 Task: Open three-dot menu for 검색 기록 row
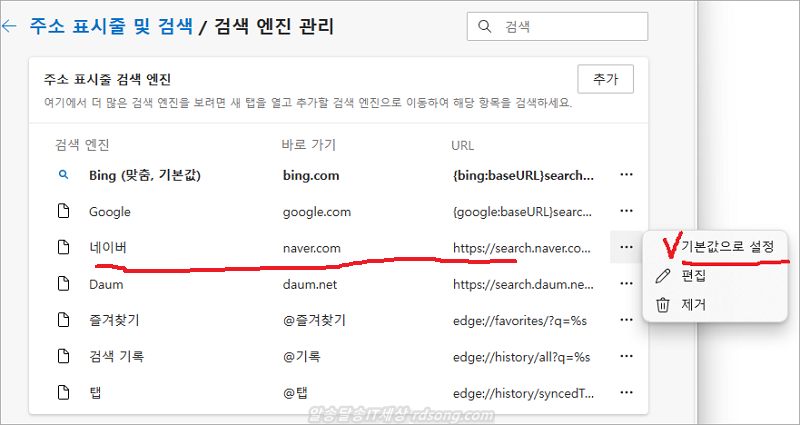(627, 357)
